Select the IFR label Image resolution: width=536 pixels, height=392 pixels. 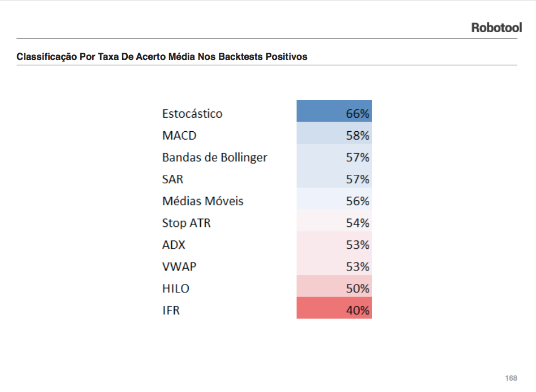pyautogui.click(x=171, y=310)
